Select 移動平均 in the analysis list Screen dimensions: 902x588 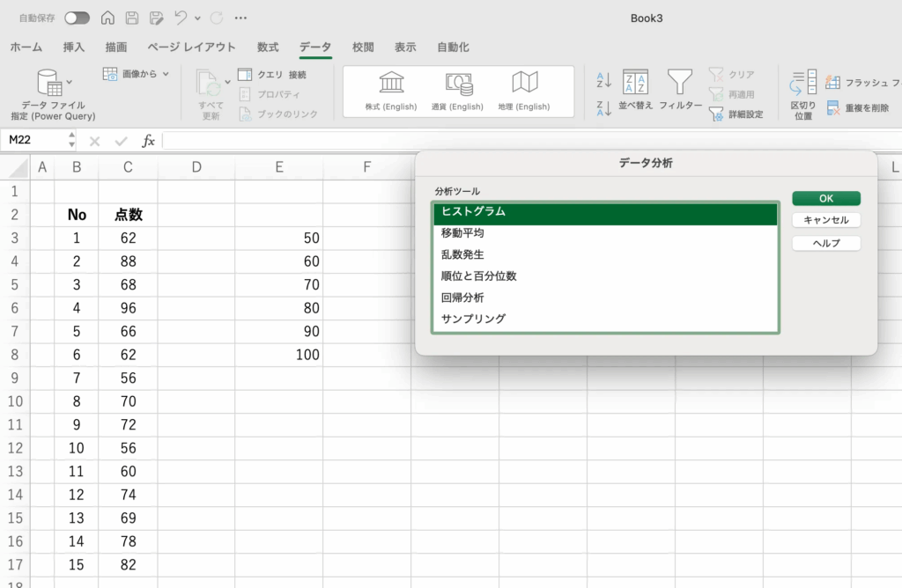pos(605,232)
